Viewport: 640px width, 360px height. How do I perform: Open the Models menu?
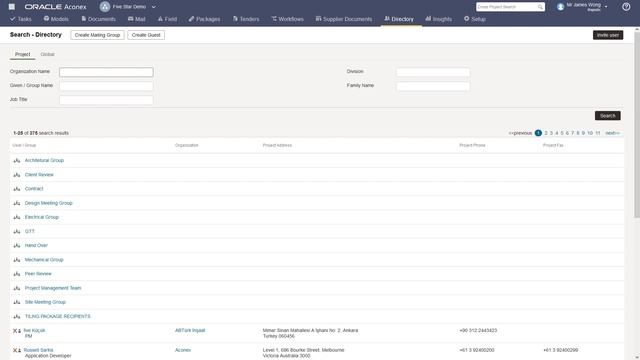point(56,19)
